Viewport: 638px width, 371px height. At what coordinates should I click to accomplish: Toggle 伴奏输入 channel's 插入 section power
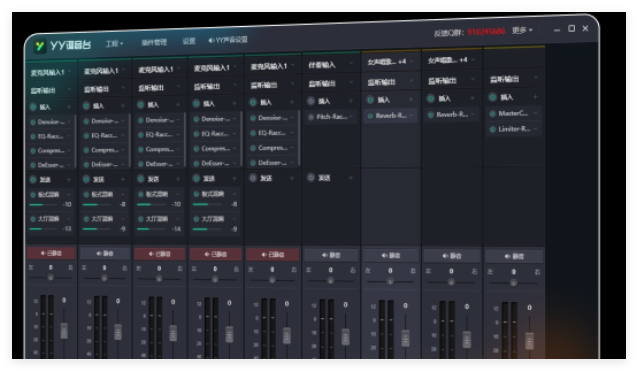tap(311, 101)
